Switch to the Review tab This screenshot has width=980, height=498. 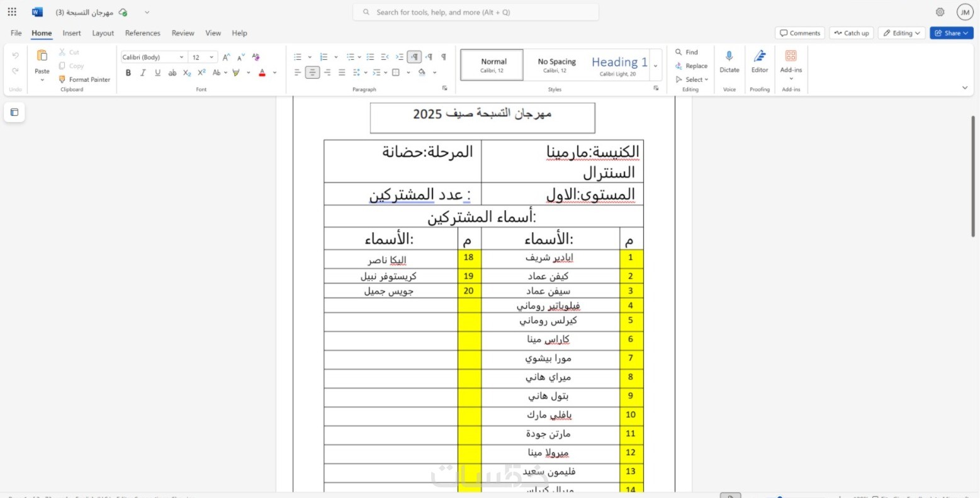pos(183,33)
